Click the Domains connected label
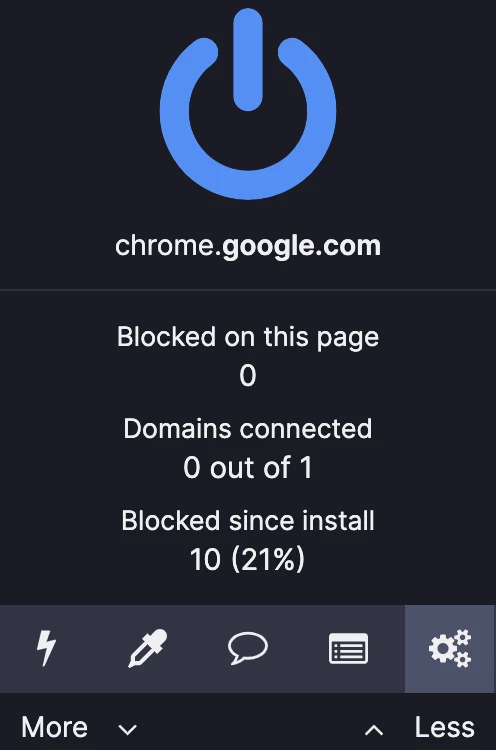Screen dimensions: 496x750 (x=248, y=428)
